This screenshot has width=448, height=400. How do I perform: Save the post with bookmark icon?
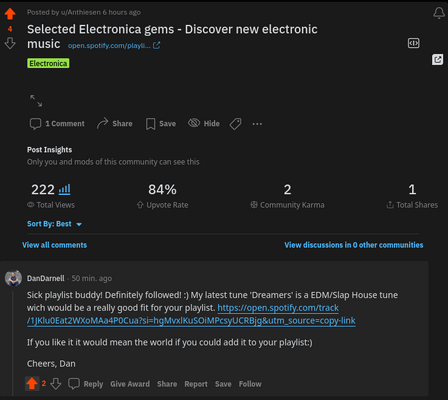pyautogui.click(x=160, y=124)
